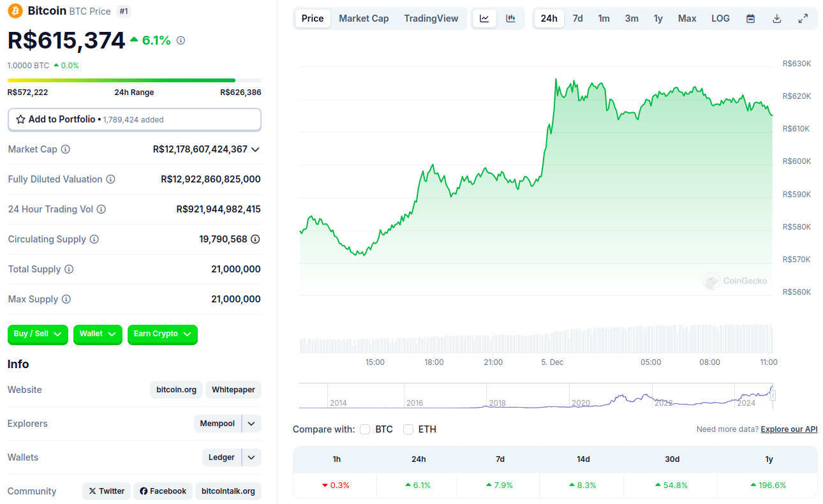Select the 1m time range

[604, 19]
